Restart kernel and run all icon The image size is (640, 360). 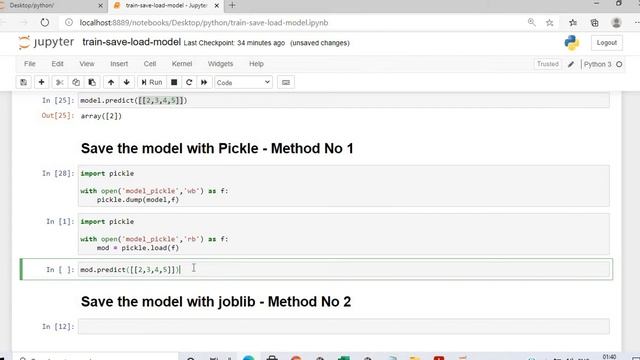point(204,82)
